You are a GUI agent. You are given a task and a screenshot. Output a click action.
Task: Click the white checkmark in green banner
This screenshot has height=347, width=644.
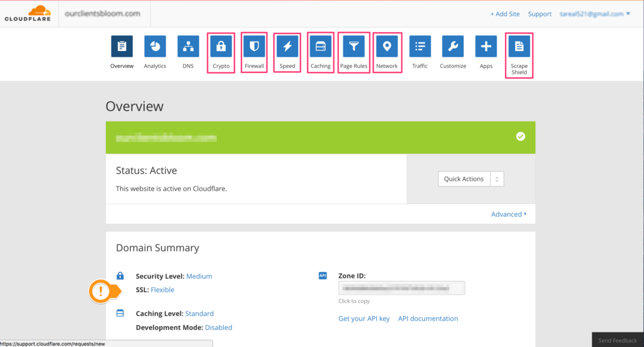coord(520,137)
